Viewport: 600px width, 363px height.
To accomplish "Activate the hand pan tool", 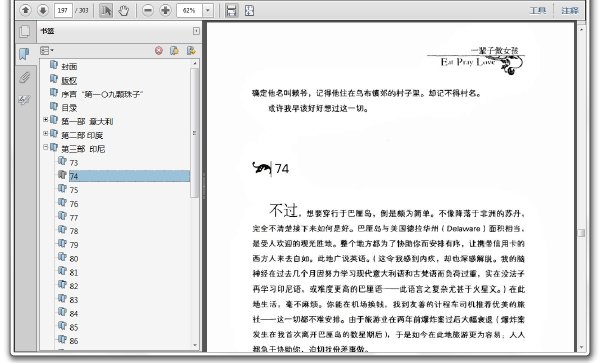I will 123,10.
